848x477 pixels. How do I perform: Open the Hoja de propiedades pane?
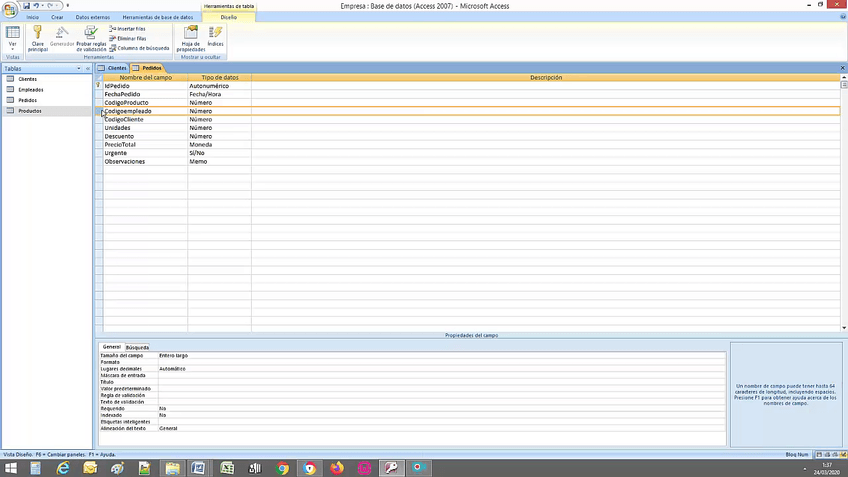(190, 38)
